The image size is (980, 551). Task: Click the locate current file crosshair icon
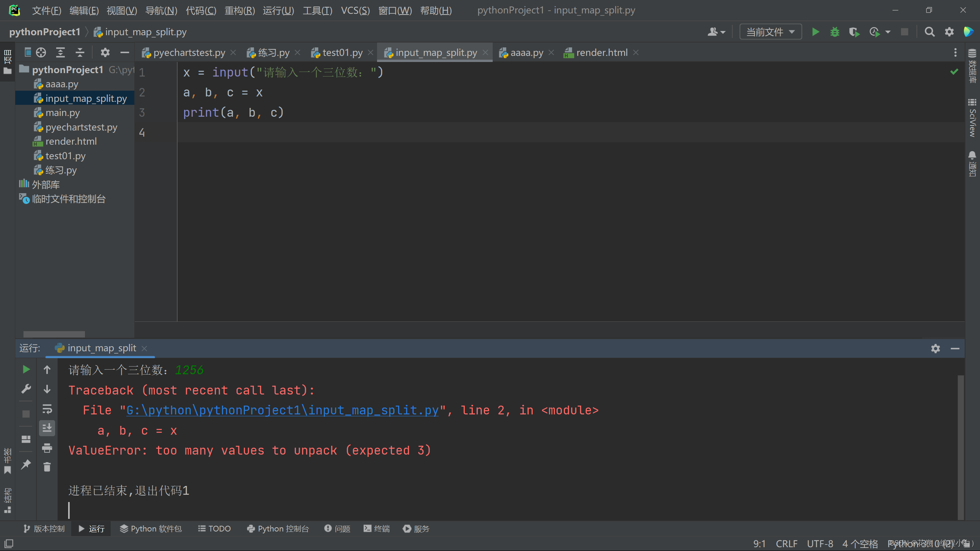41,52
